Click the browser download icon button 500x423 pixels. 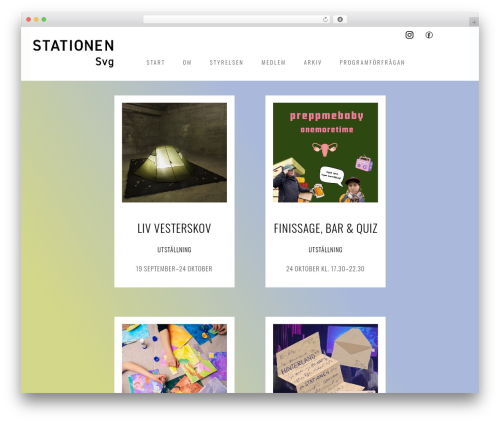point(340,20)
